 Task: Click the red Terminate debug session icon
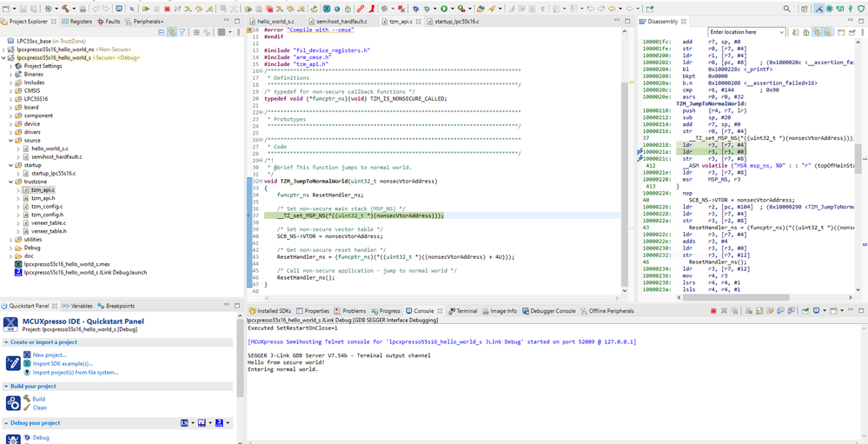[x=168, y=9]
